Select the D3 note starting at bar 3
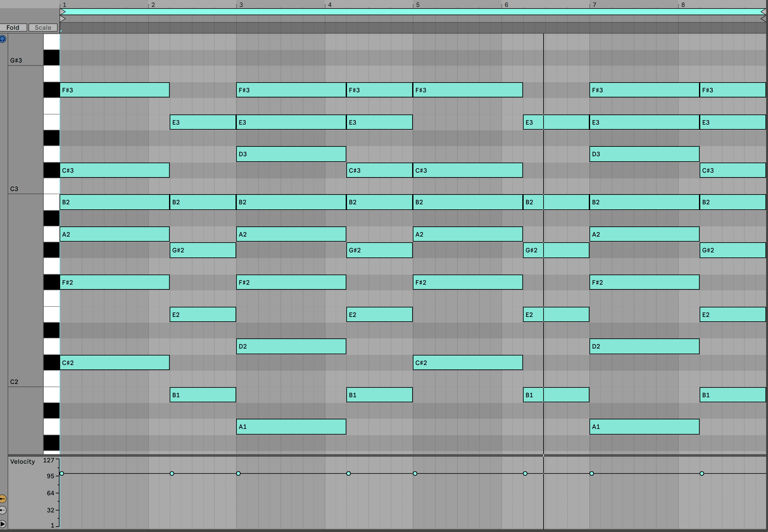This screenshot has height=532, width=768. 291,154
